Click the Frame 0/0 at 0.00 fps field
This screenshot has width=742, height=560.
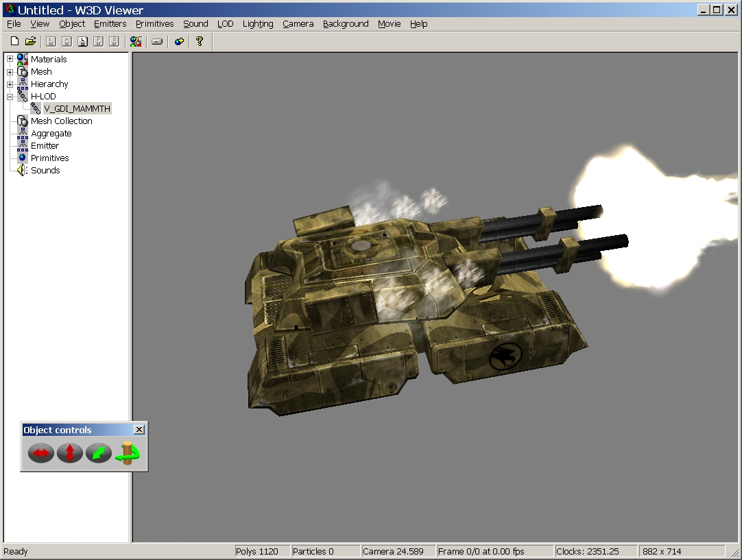[494, 552]
